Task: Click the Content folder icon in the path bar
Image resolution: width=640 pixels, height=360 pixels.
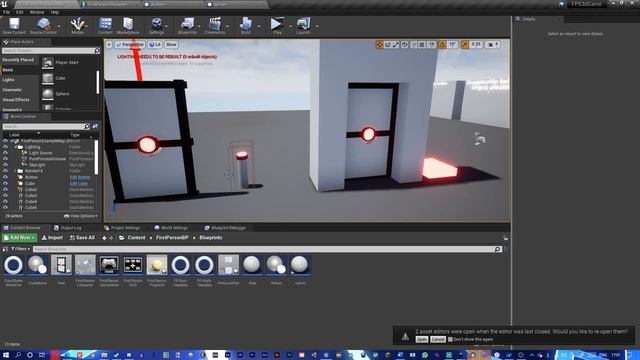Action: [122, 238]
